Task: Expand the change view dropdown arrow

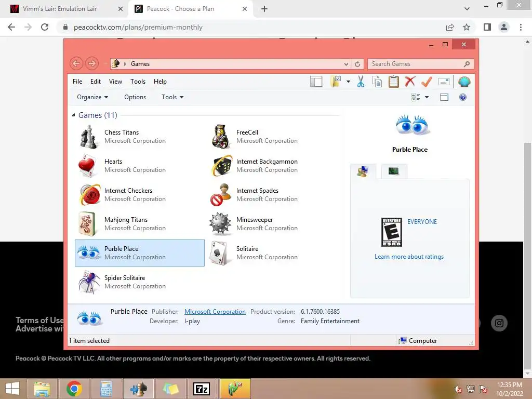Action: tap(427, 97)
